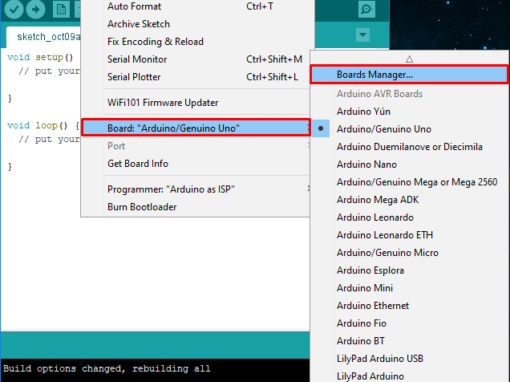Choose Get Board Info
This screenshot has width=510, height=382.
195,164
